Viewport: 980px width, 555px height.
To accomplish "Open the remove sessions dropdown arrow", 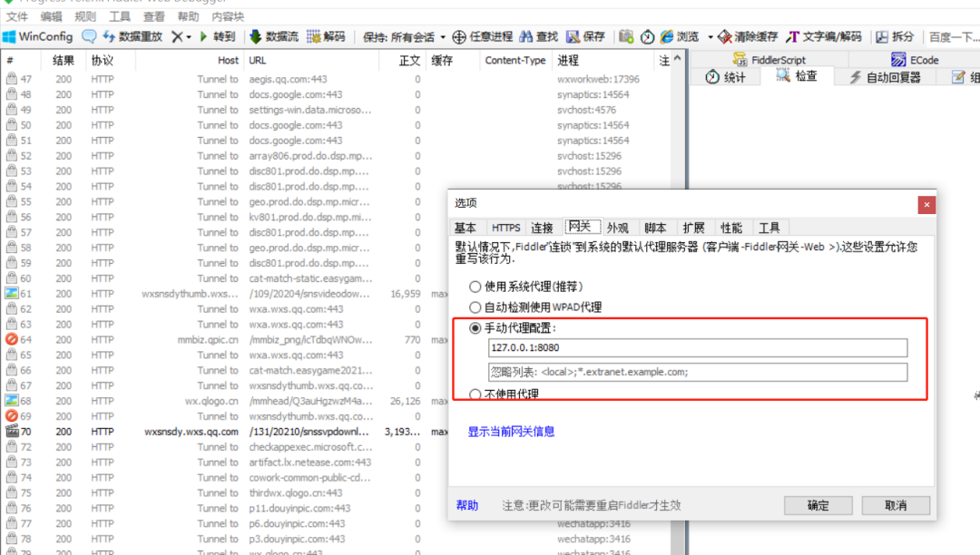I will pyautogui.click(x=189, y=37).
